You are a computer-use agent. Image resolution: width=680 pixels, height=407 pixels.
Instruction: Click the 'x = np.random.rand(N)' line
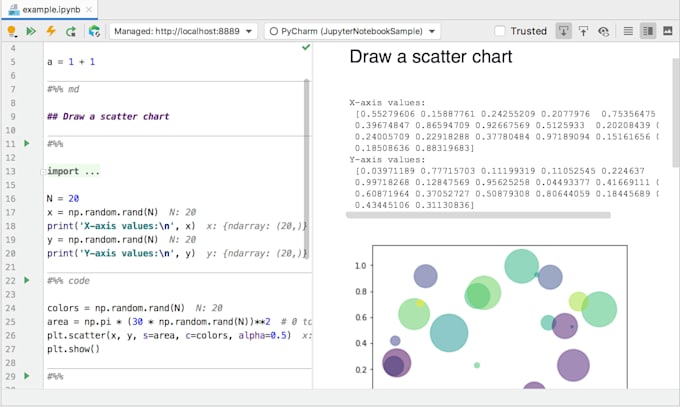102,212
